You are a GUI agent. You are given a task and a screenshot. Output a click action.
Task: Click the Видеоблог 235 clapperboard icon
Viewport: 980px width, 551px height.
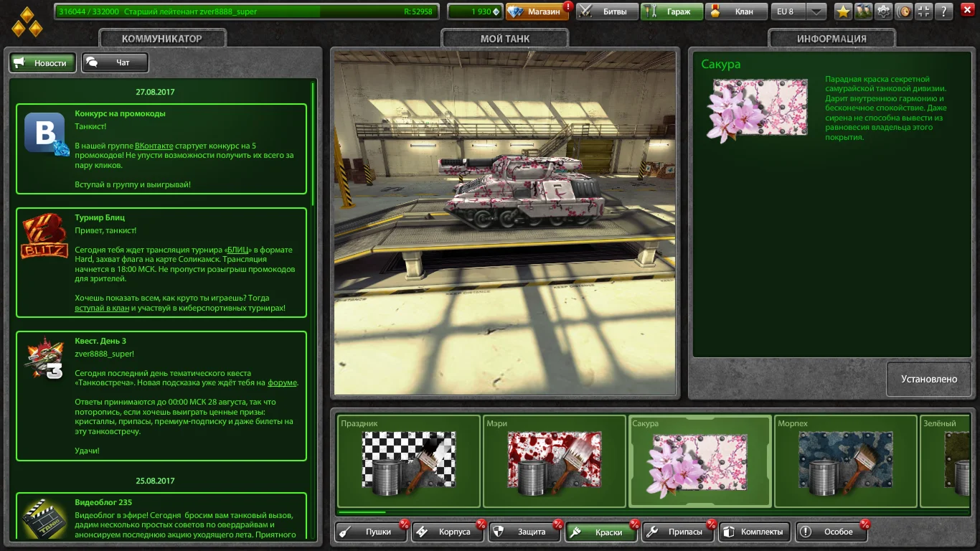point(44,518)
